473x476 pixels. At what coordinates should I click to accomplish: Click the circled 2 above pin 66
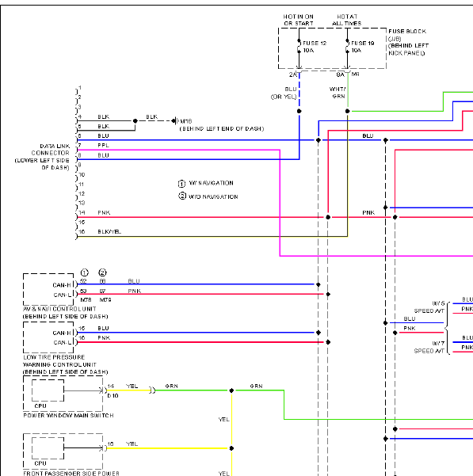click(103, 272)
